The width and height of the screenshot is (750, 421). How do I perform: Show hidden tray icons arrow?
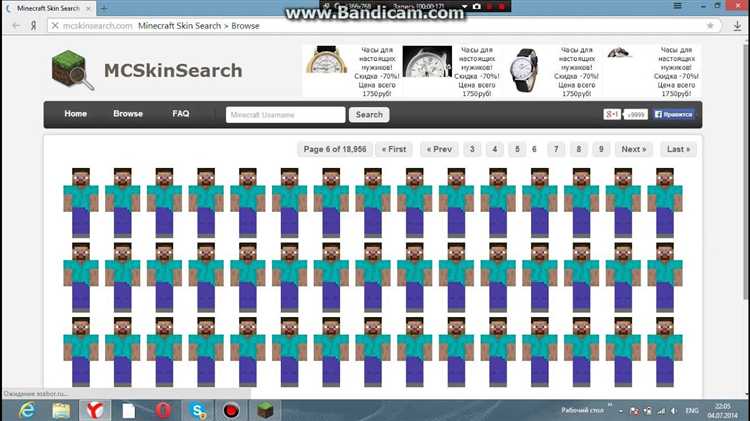click(x=621, y=411)
